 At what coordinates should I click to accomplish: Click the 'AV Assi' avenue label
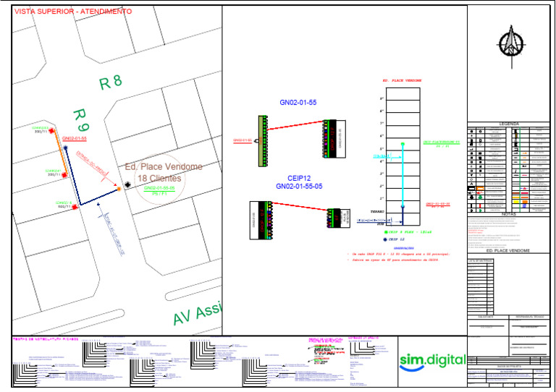[198, 314]
